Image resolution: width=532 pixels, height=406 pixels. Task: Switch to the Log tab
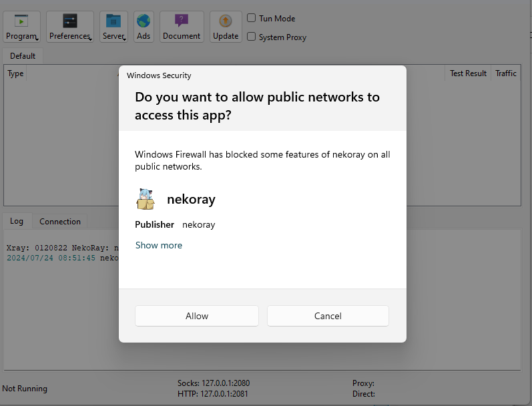click(x=17, y=221)
